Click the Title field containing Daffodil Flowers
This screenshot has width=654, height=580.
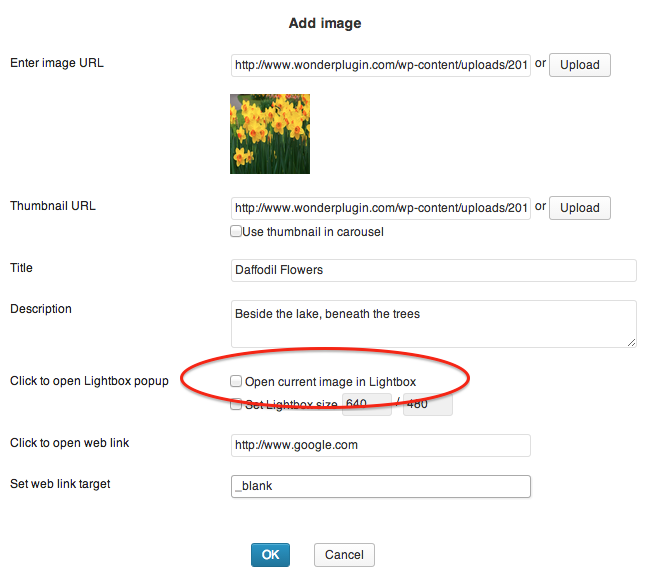[433, 270]
